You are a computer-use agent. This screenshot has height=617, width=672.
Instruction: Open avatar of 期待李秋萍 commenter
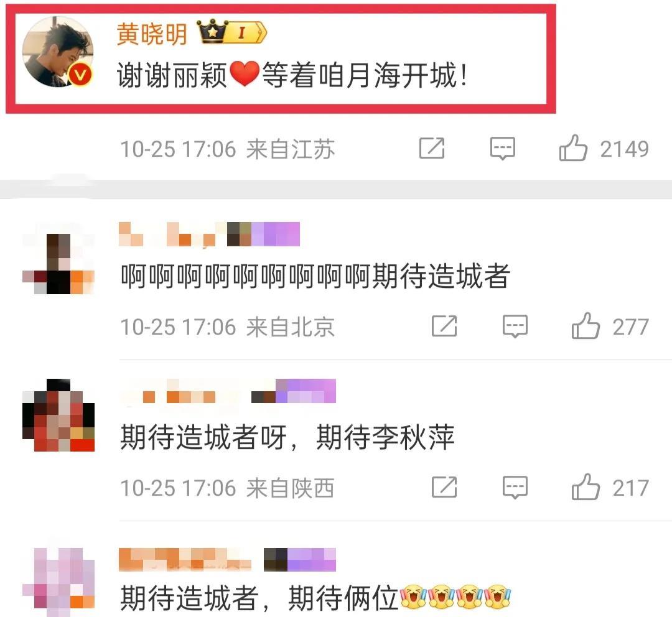[58, 415]
